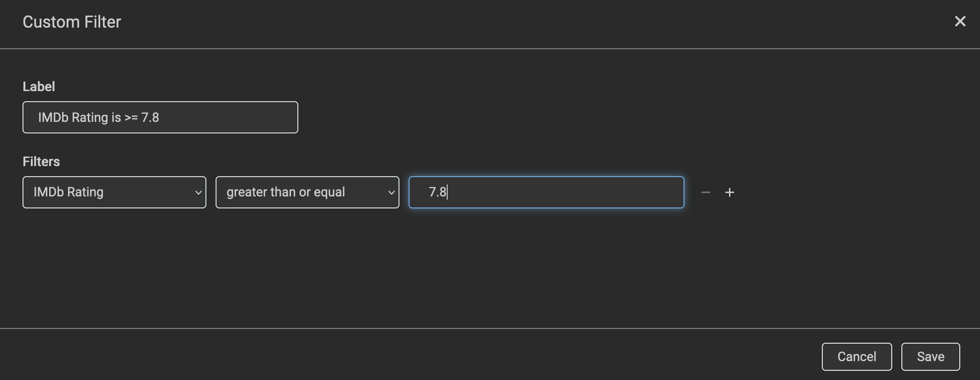The image size is (980, 380).
Task: Click the Label heading above the text box
Action: point(39,86)
